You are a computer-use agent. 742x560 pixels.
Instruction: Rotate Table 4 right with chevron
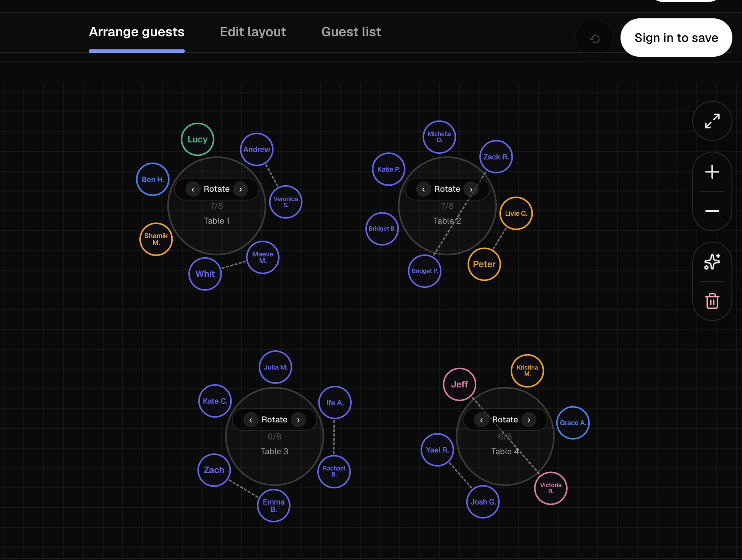click(x=529, y=420)
